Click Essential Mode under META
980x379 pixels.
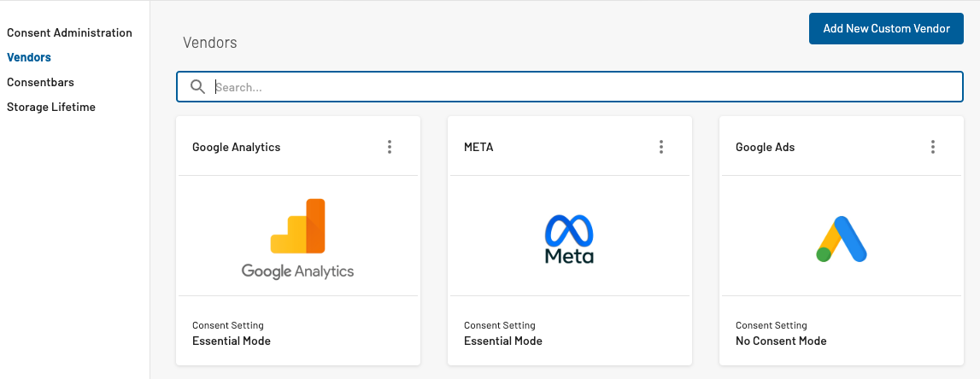[503, 341]
